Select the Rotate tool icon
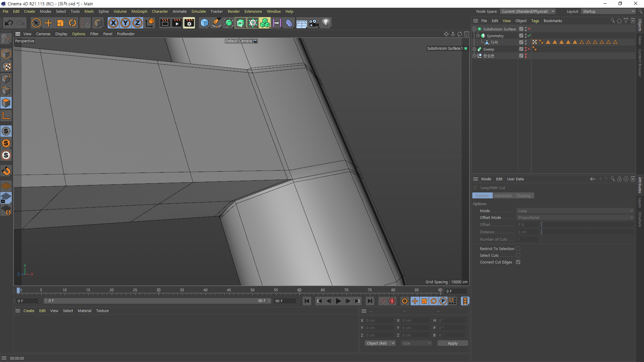The image size is (644, 362). coord(72,23)
